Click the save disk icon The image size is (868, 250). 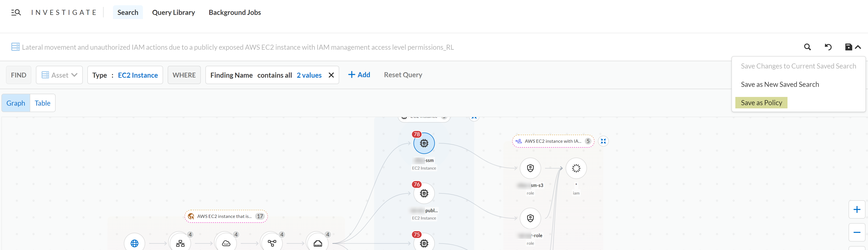pyautogui.click(x=849, y=47)
